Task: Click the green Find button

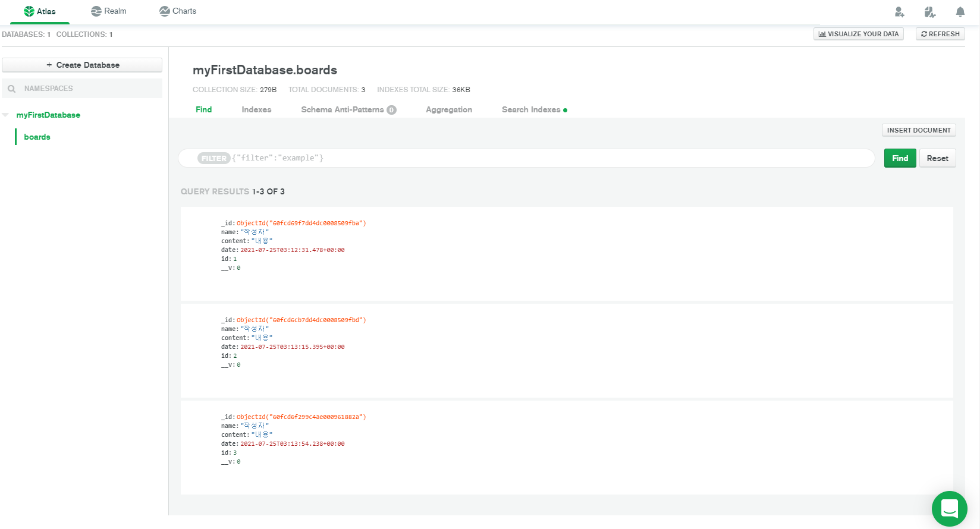Action: click(900, 158)
